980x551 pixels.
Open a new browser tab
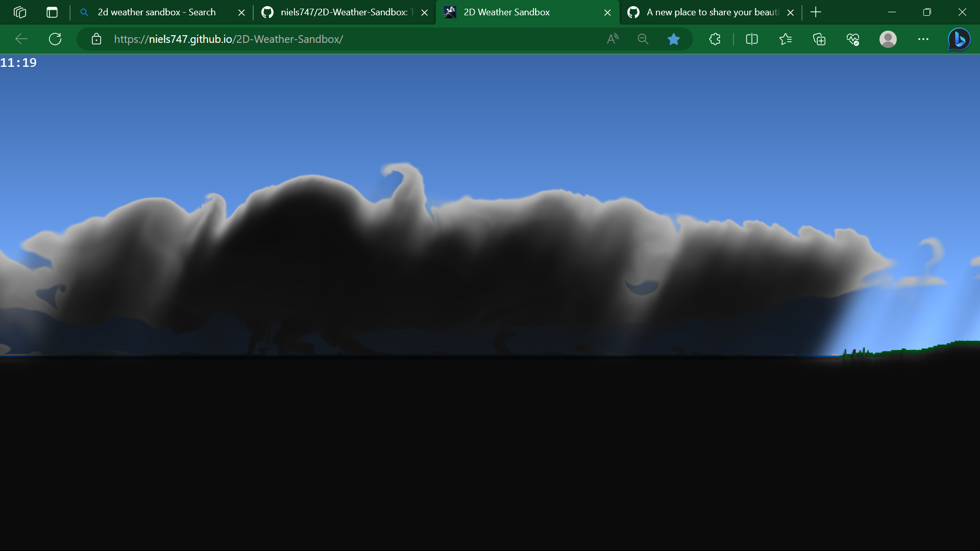pos(816,12)
